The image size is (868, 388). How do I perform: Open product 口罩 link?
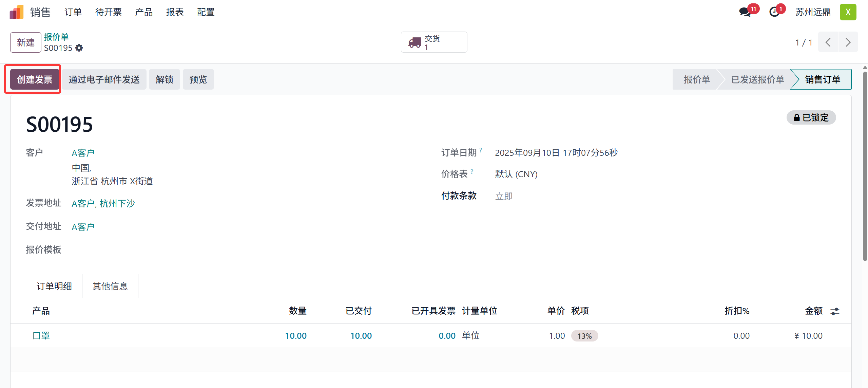[x=41, y=335]
